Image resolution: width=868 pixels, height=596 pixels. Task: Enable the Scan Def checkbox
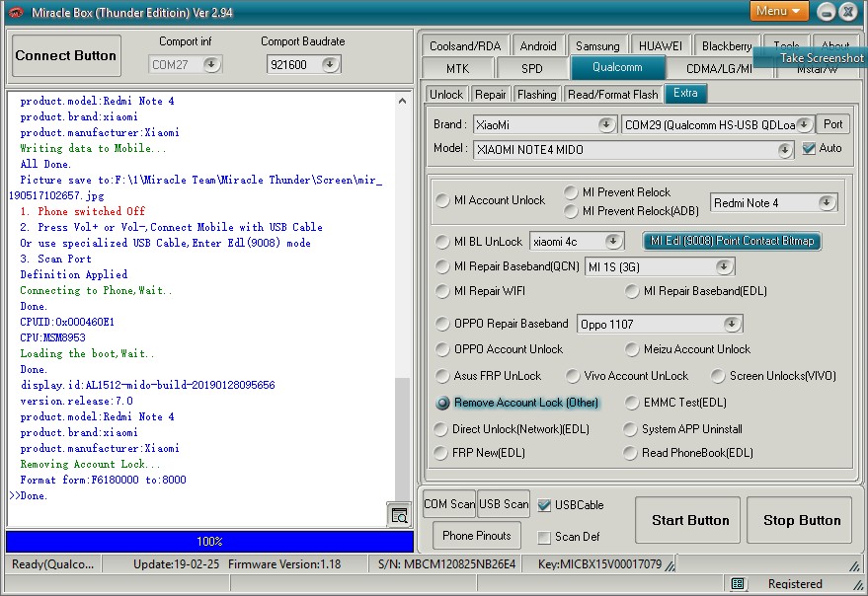544,537
